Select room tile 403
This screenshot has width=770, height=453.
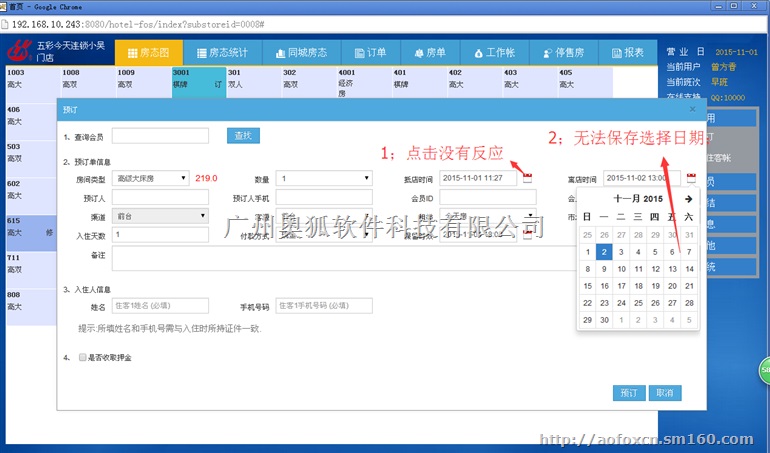tap(529, 82)
